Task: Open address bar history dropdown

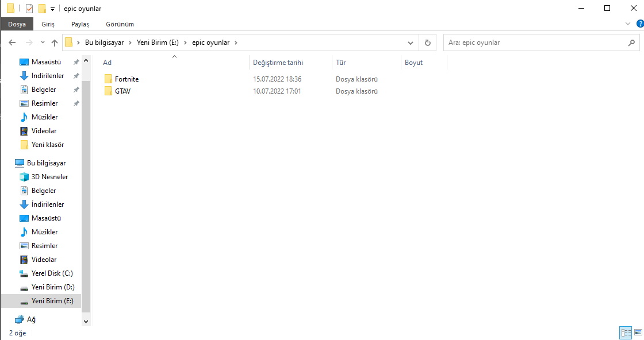Action: coord(411,42)
